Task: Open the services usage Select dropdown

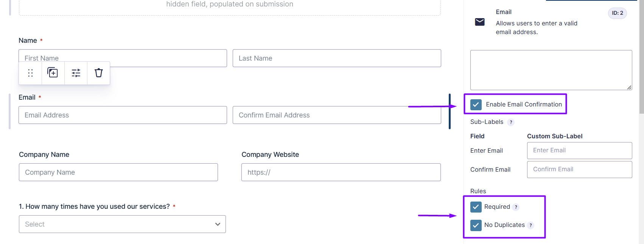Action: pyautogui.click(x=122, y=224)
